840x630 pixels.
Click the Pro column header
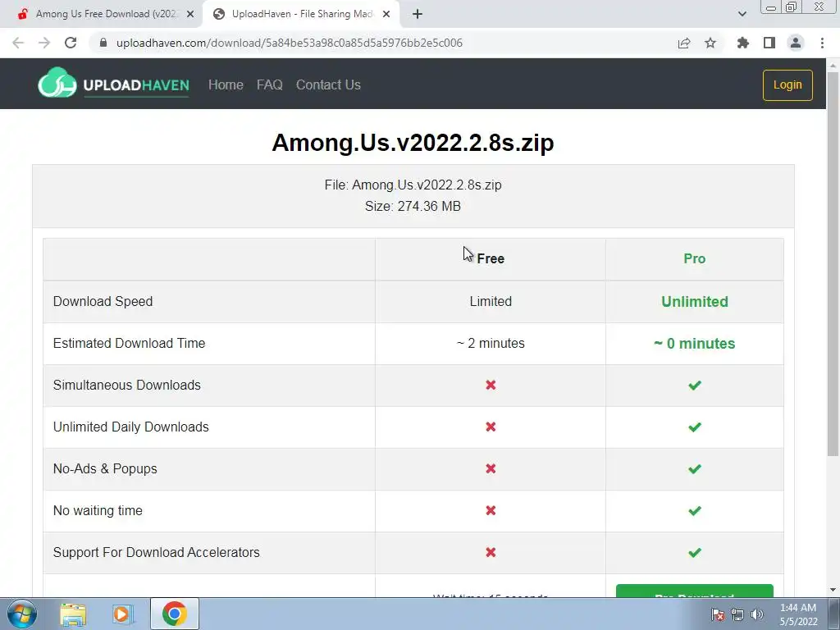click(694, 258)
